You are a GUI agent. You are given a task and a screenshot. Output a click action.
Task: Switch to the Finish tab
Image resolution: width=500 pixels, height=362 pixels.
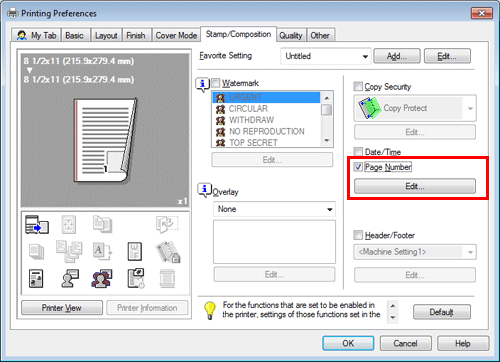(x=136, y=35)
